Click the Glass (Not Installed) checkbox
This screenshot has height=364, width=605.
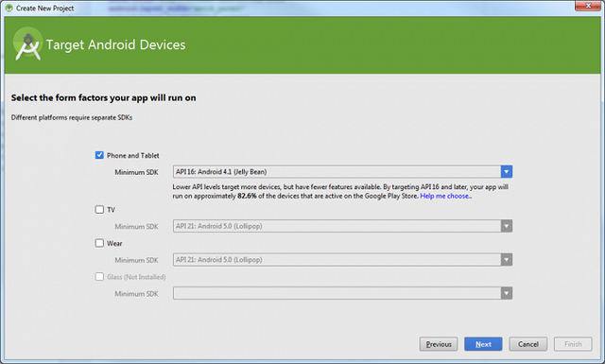tap(99, 276)
